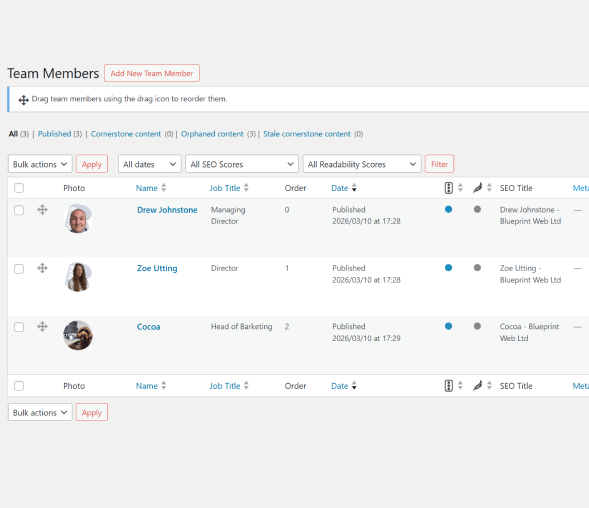Viewport: 589px width, 508px height.
Task: Show Published team members filter
Action: coord(54,134)
